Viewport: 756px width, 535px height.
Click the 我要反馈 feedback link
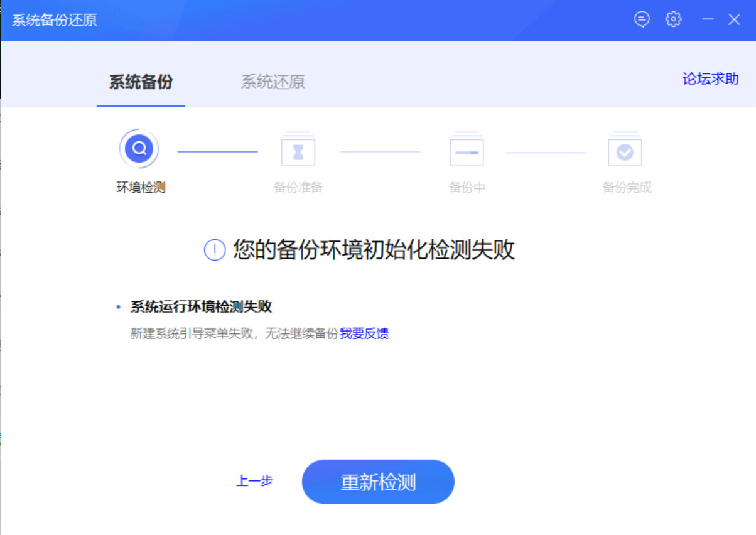[365, 333]
